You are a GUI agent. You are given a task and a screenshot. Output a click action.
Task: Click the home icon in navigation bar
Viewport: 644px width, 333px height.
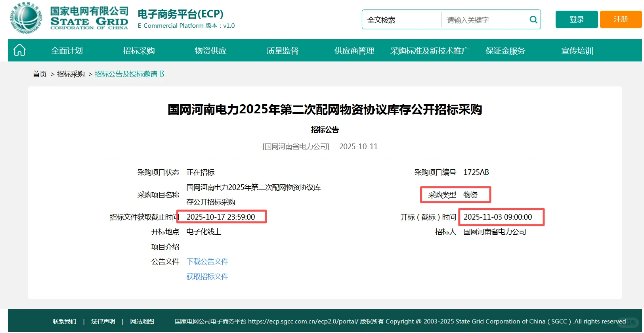pos(19,50)
